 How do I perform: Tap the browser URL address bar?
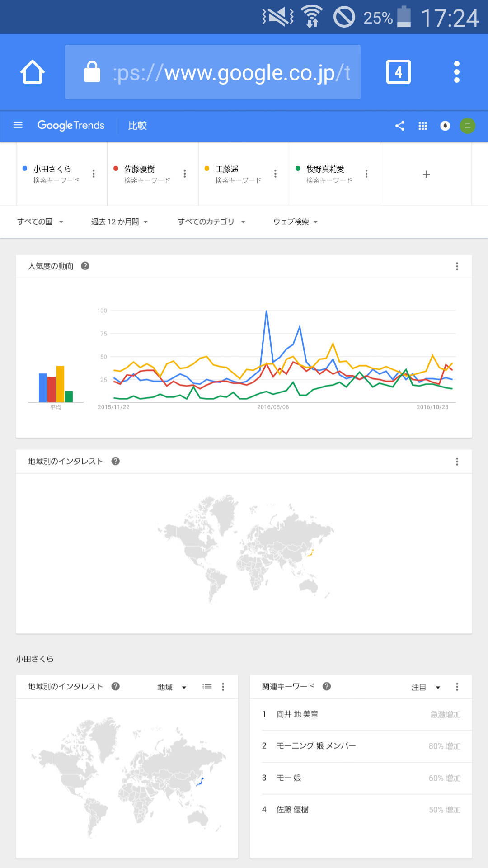(x=213, y=72)
